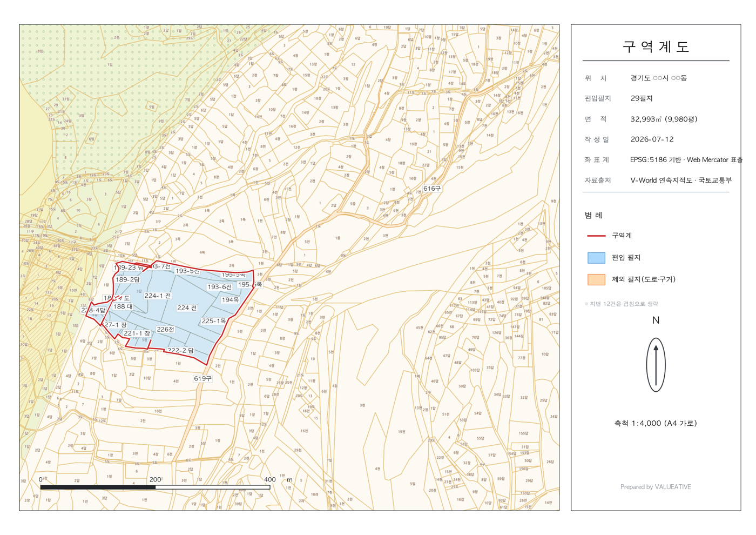
Task: Click the 224 전 parcel label
Action: pyautogui.click(x=187, y=308)
